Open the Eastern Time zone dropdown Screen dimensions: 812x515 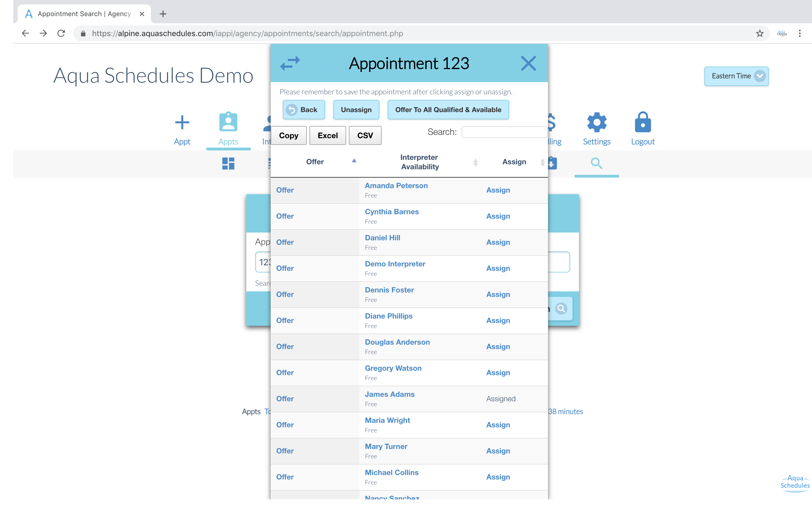(736, 76)
